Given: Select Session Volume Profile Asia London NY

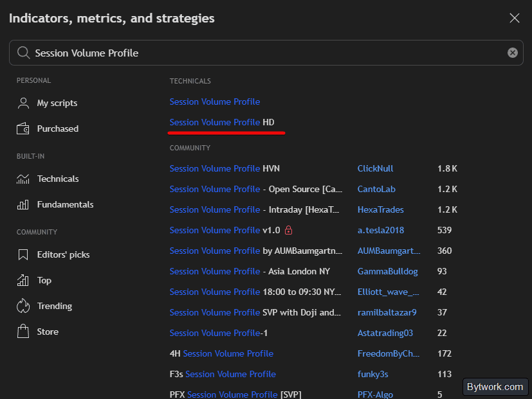Looking at the screenshot, I should (250, 272).
